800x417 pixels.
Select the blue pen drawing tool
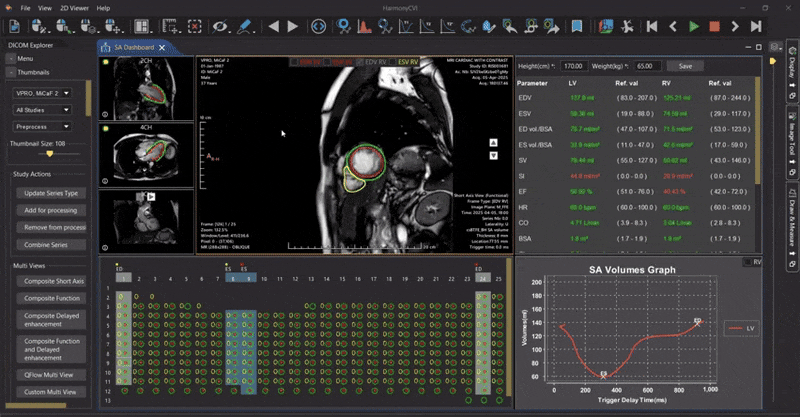click(245, 26)
